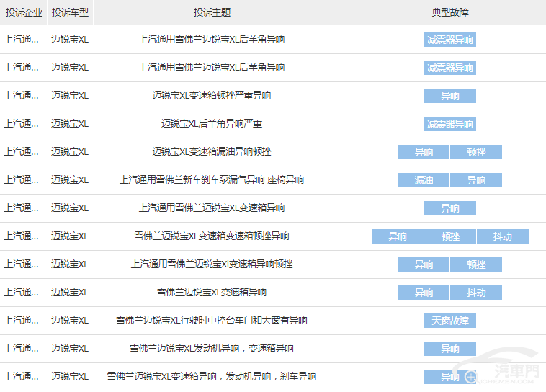Click 异响 tag for 变速箱顿挫严重异响 row
This screenshot has height=392, width=546.
pyautogui.click(x=449, y=96)
